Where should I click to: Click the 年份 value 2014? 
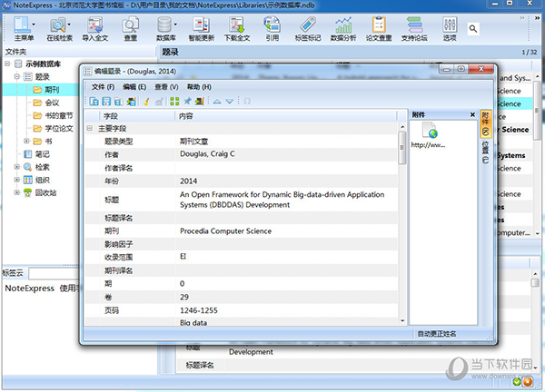point(188,181)
